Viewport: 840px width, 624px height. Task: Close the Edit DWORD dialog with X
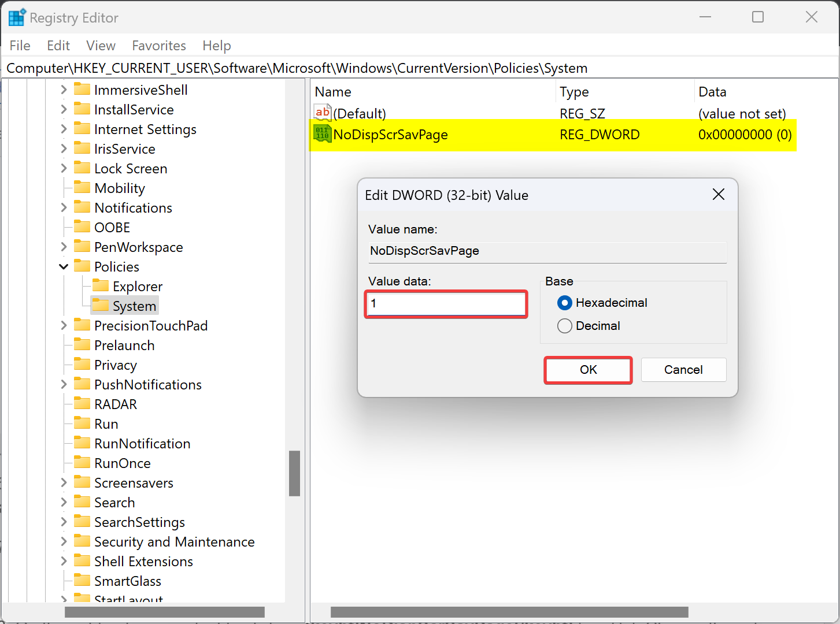pyautogui.click(x=719, y=195)
